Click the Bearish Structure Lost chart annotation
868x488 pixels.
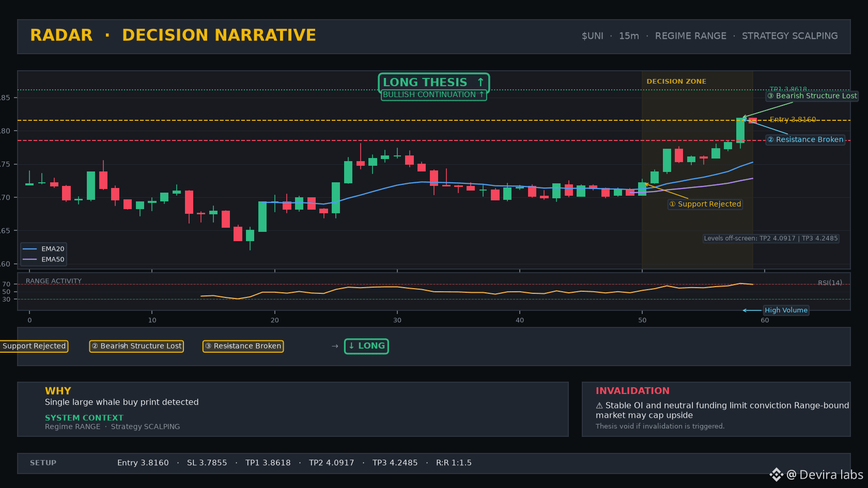click(812, 96)
